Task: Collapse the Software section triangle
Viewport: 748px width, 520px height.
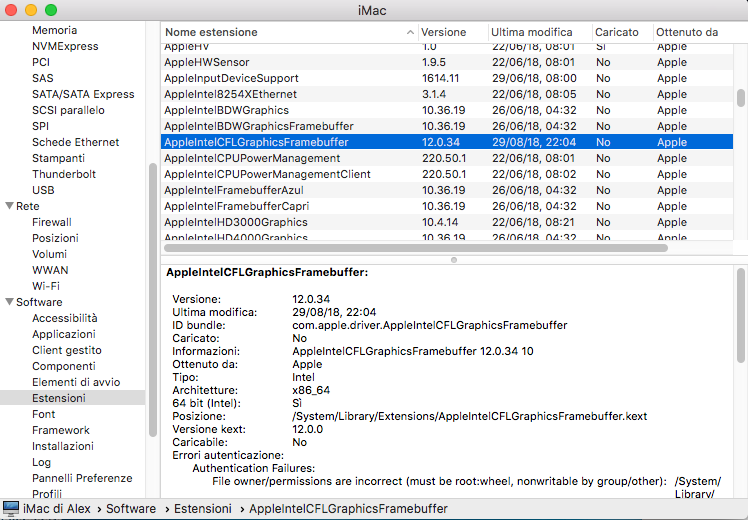Action: coord(9,302)
